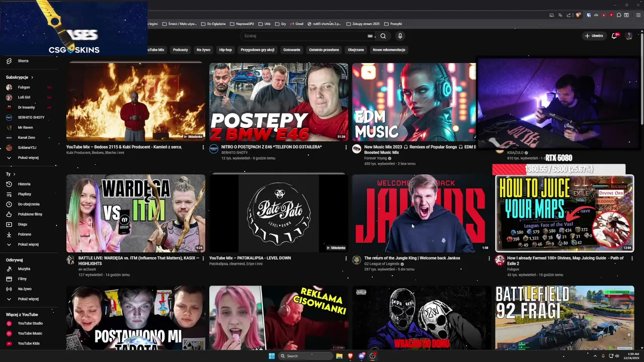Open Playlisty in the sidebar
The width and height of the screenshot is (644, 362).
coord(24,194)
